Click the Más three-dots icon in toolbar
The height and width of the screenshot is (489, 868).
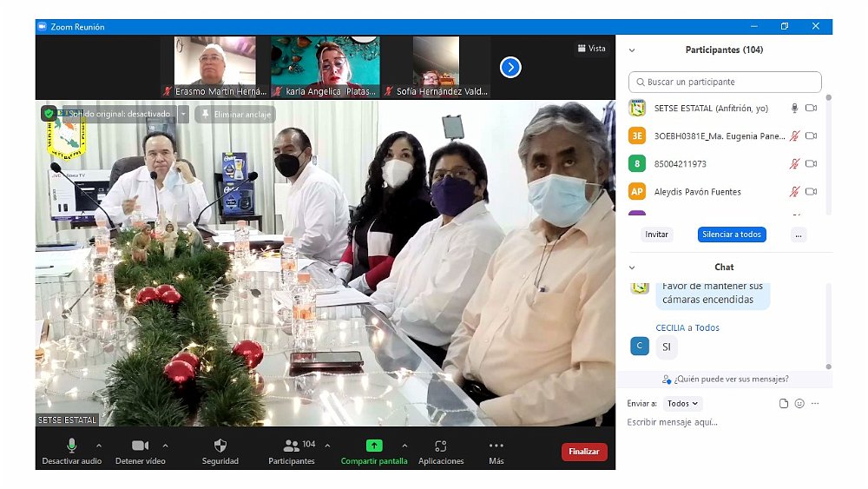point(496,446)
